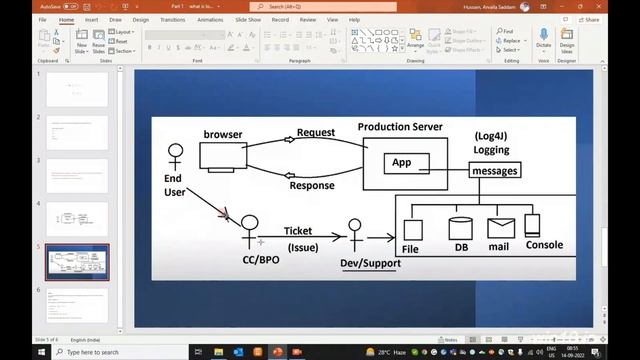Click the Copy icon

tap(56, 41)
